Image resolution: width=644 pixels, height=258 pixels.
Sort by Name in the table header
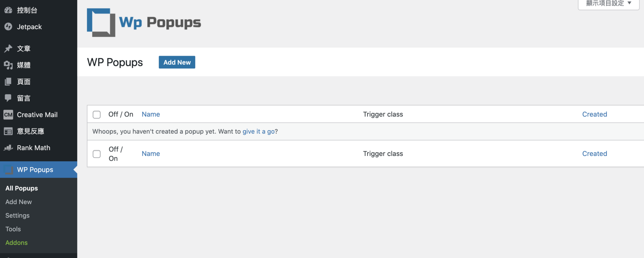[151, 114]
